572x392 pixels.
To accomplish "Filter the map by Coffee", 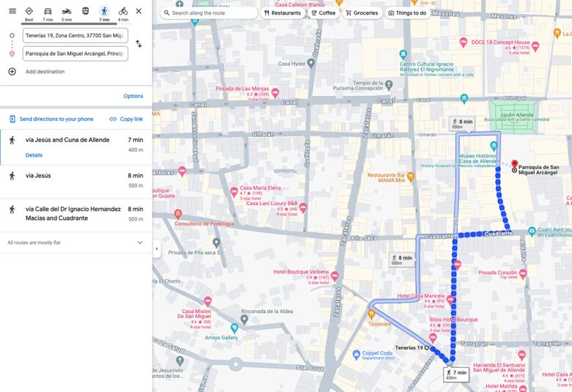I will (323, 12).
